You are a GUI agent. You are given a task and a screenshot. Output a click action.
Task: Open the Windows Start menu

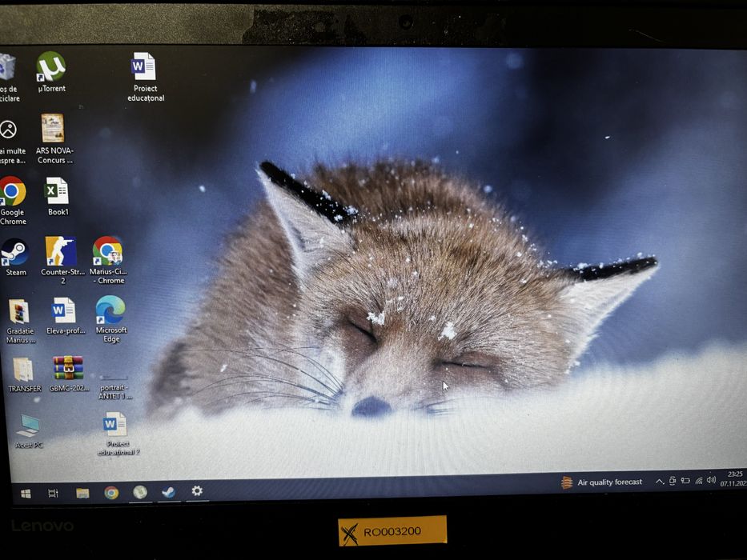pos(26,494)
